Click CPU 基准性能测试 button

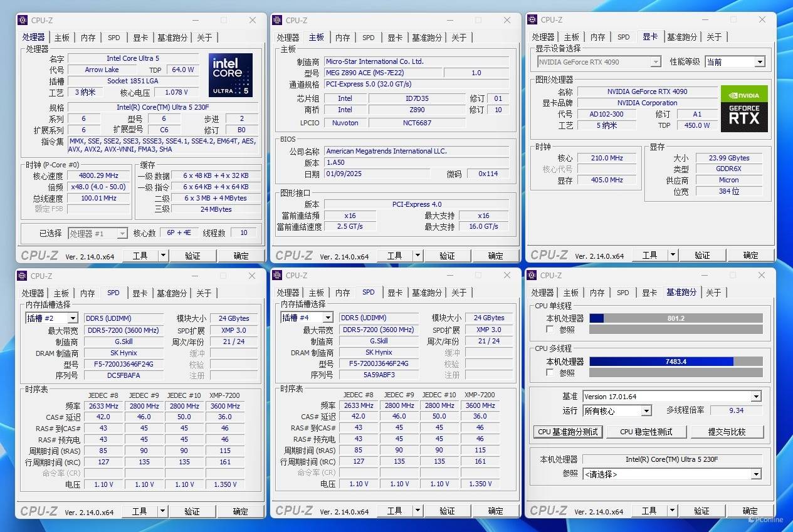pos(569,432)
